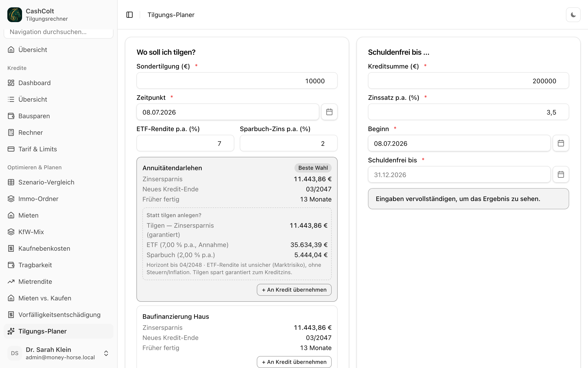588x368 pixels.
Task: Switch to dark mode moon icon
Action: [573, 15]
